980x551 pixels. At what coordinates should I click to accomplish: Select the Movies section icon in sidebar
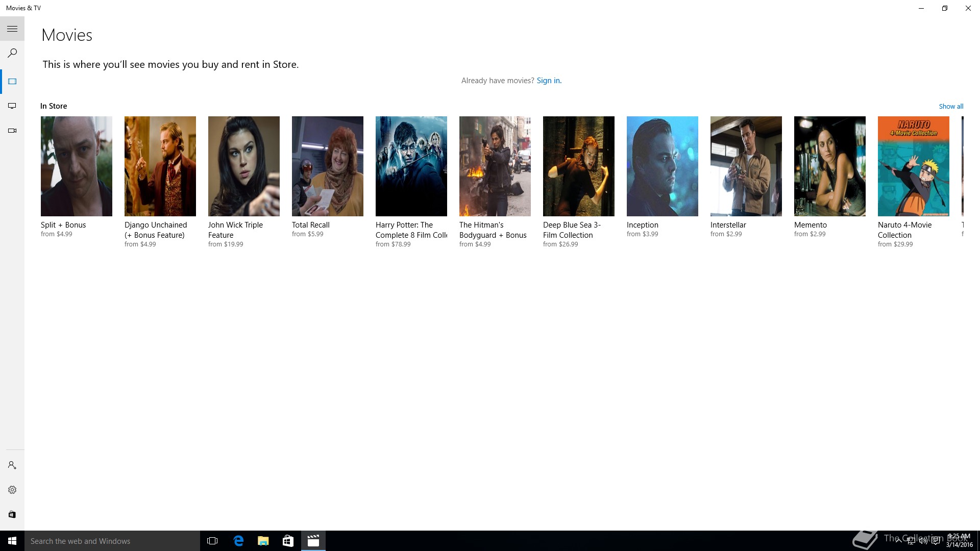(x=12, y=82)
